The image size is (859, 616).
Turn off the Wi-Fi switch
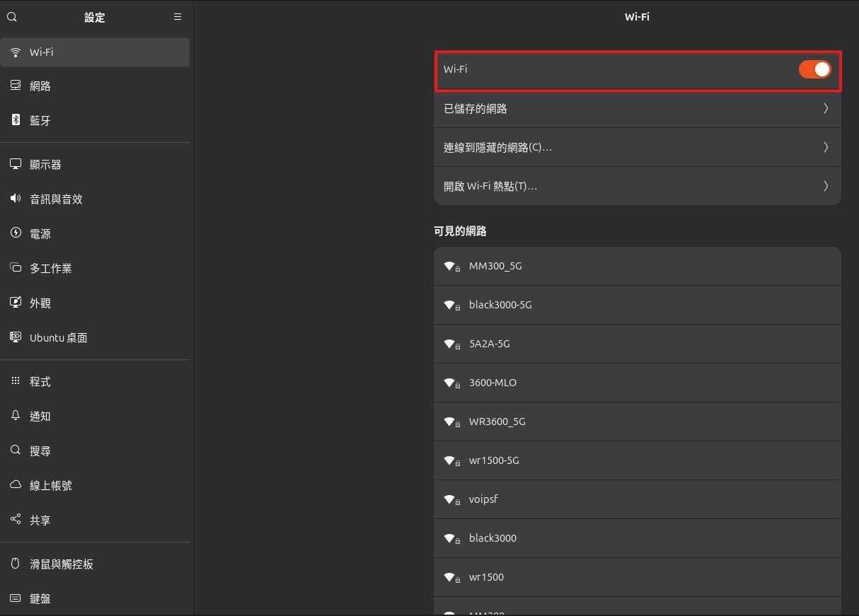click(x=814, y=69)
